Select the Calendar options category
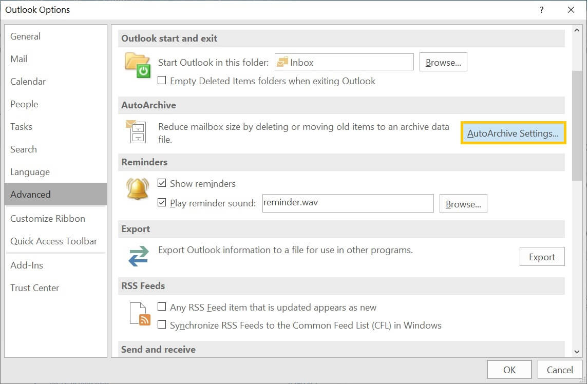 click(x=56, y=82)
